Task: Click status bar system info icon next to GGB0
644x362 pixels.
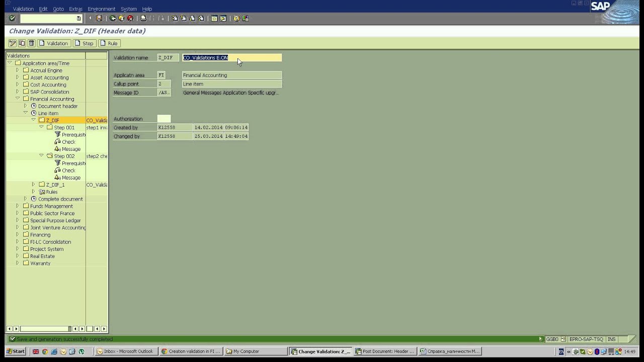Action: tap(563, 339)
